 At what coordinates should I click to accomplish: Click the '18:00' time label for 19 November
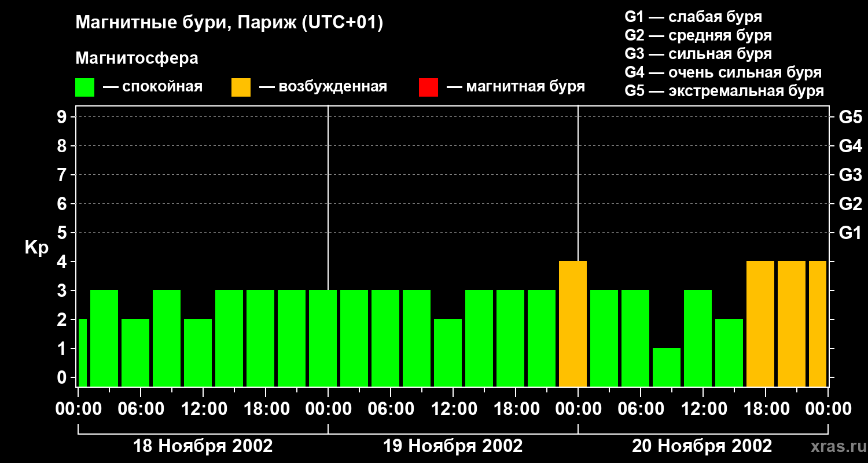click(516, 409)
